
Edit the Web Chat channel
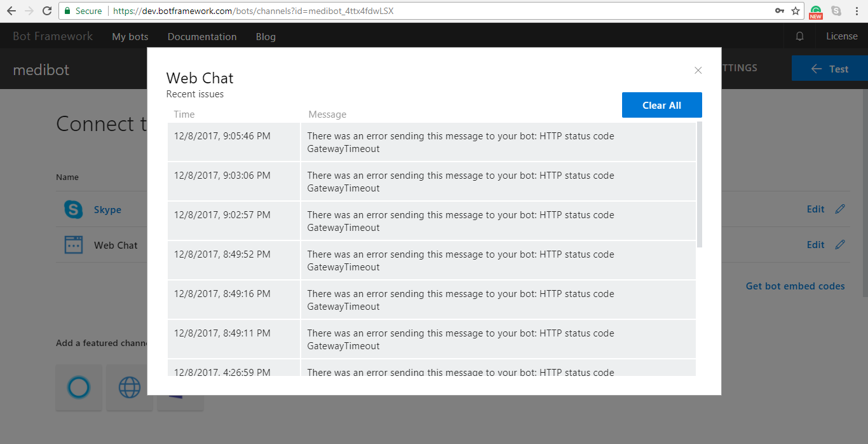click(x=815, y=245)
